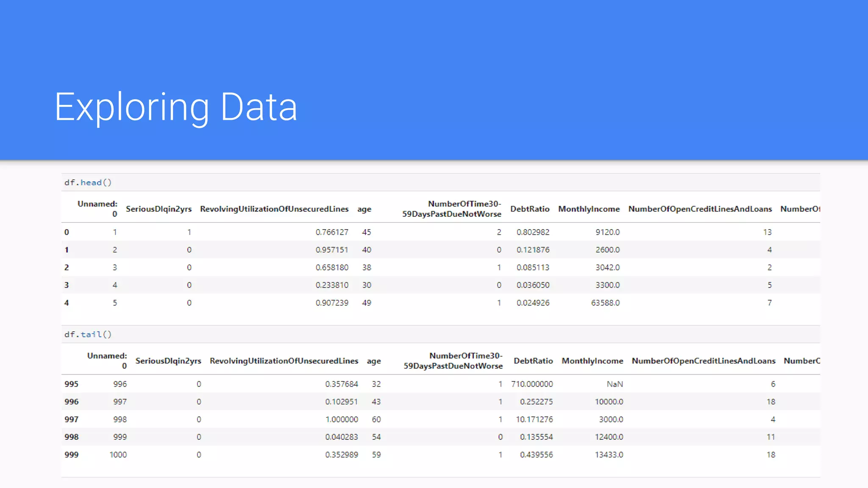Screen dimensions: 868x488
Task: Click MonthlyIncome value 13433.0
Action: pyautogui.click(x=609, y=455)
